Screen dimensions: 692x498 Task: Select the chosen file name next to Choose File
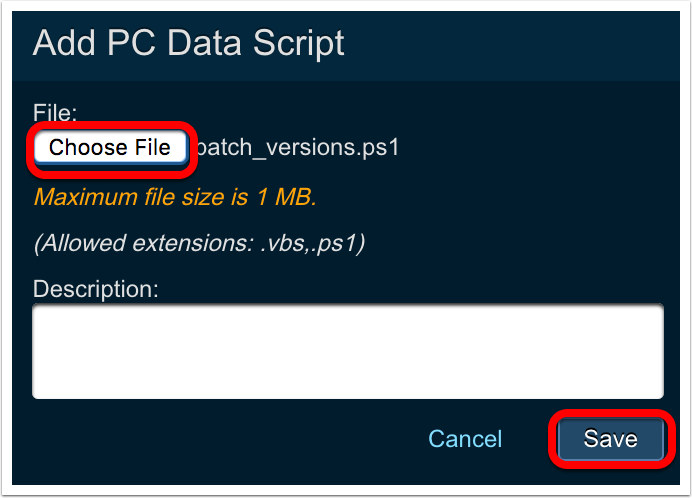coord(299,148)
